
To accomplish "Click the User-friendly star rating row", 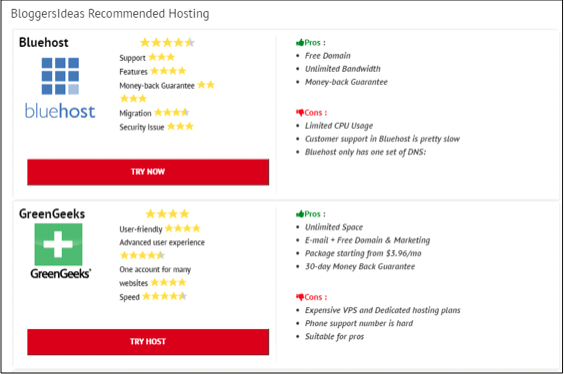I will [160, 229].
